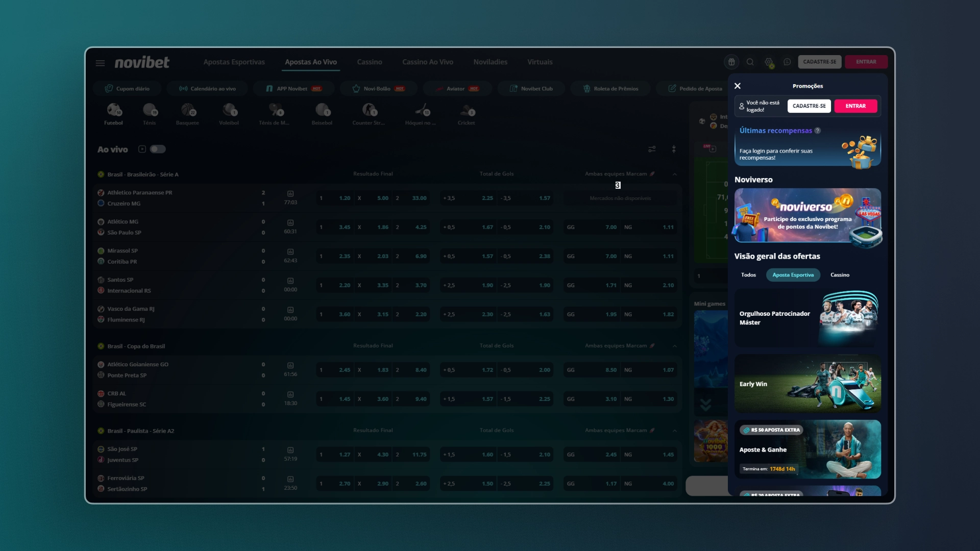This screenshot has height=551, width=980.
Task: Open the stats icon for CRB AL match
Action: [290, 394]
